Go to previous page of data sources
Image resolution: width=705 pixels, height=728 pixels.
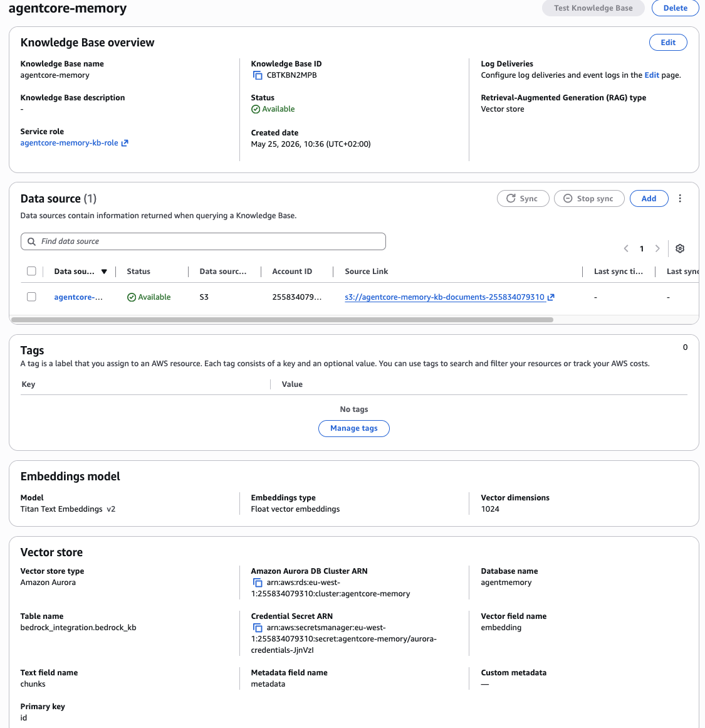[626, 248]
